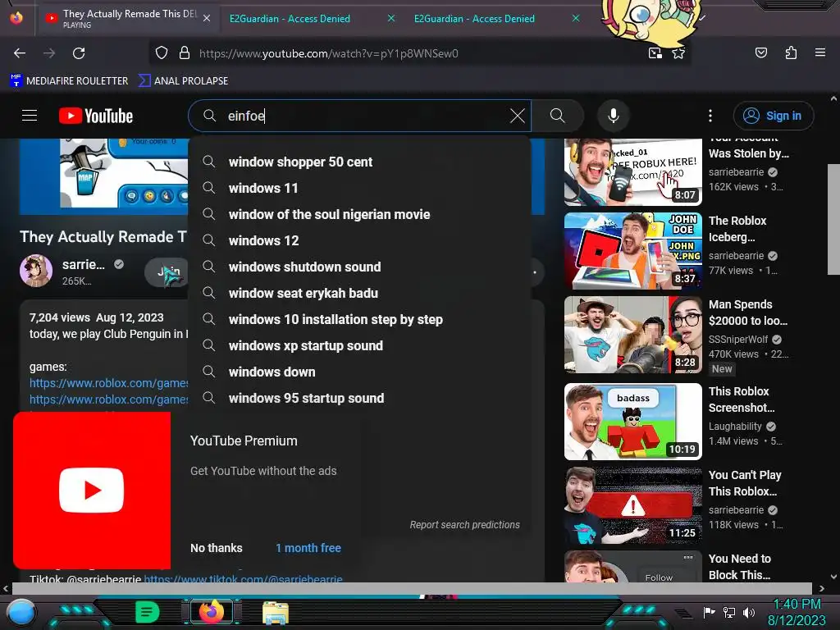Screen dimensions: 840x630
Task: Open the TikTok sarriebearrie link
Action: coord(243,578)
